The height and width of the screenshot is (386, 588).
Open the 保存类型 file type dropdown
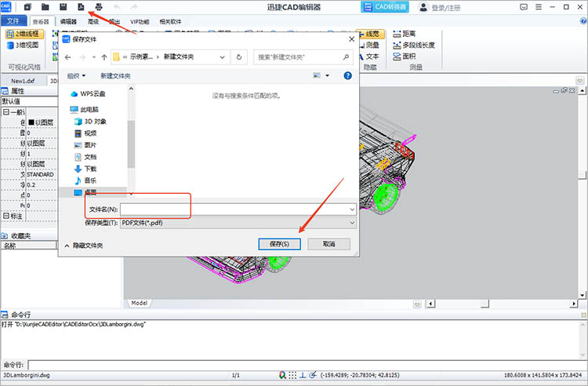pos(238,223)
